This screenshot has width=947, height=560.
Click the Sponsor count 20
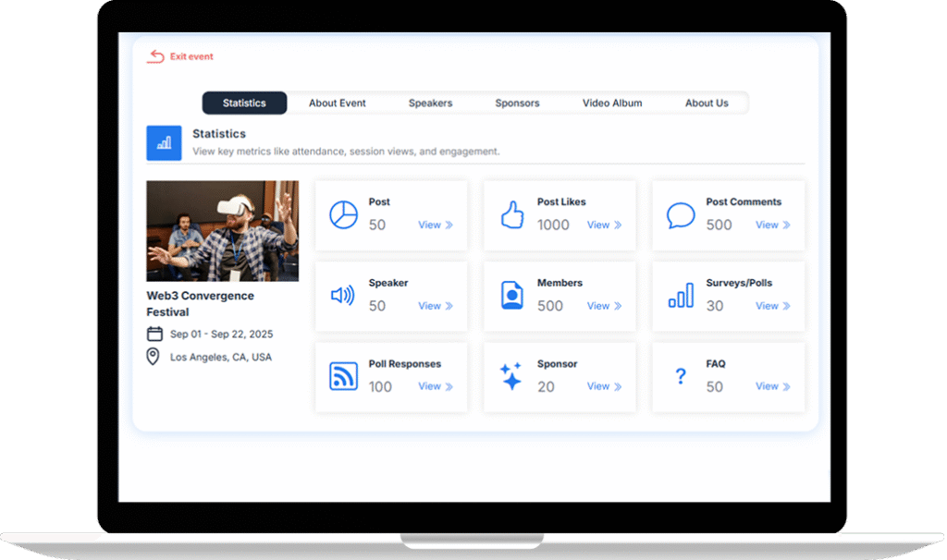546,387
